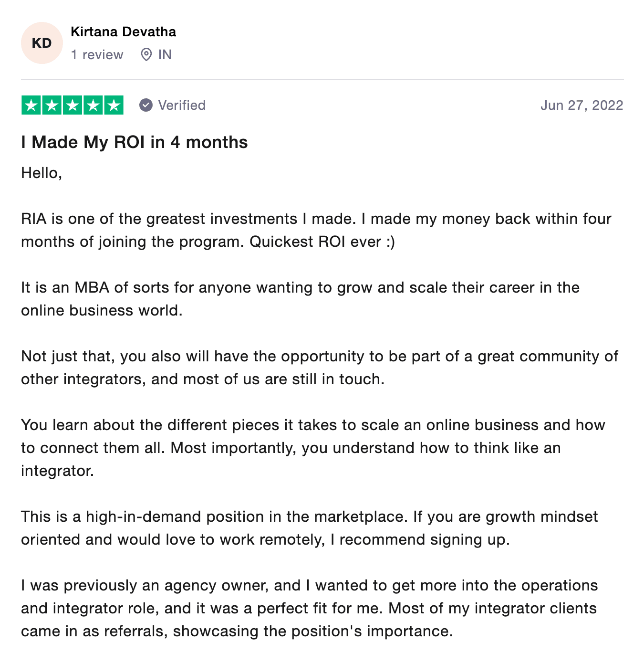Image resolution: width=644 pixels, height=653 pixels.
Task: Click the middle green rating star
Action: point(73,105)
